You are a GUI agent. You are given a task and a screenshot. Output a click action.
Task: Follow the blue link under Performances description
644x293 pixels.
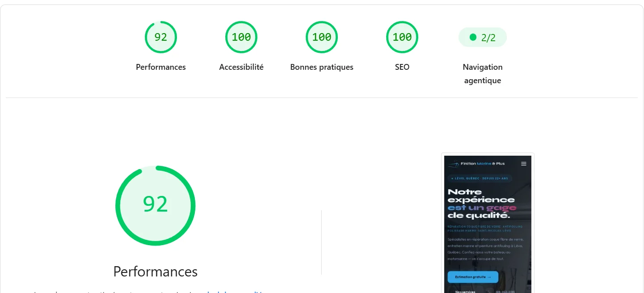(x=235, y=291)
